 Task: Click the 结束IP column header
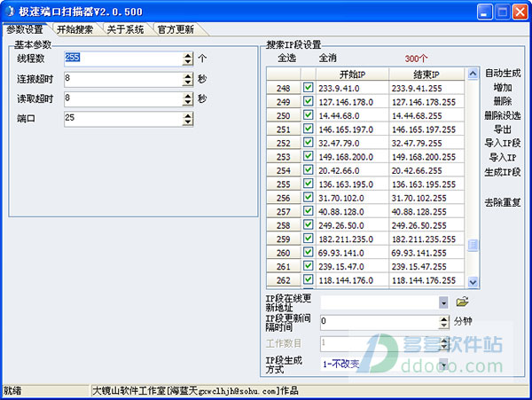[426, 74]
